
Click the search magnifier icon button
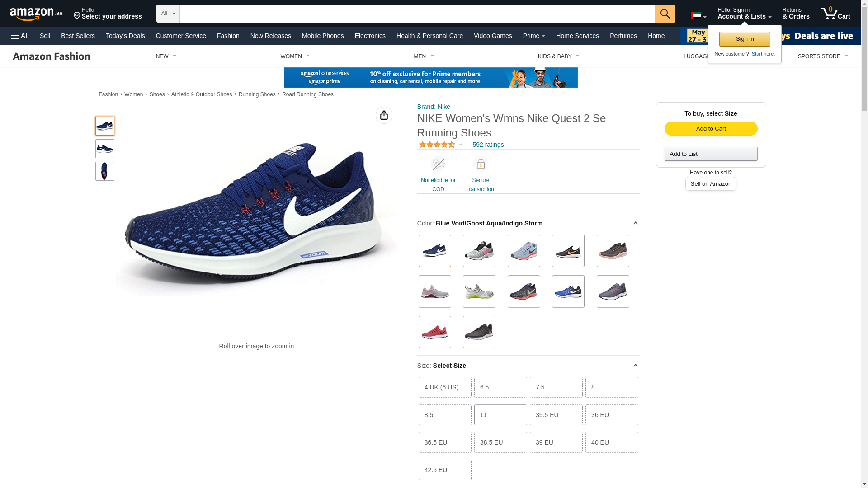coord(665,14)
